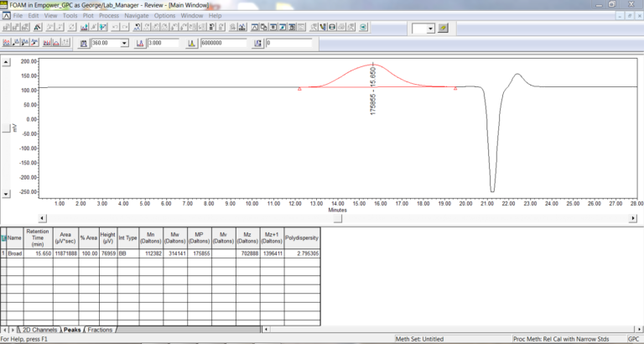
Task: Click the overlapping-windows view toolbar icon
Action: 263,27
